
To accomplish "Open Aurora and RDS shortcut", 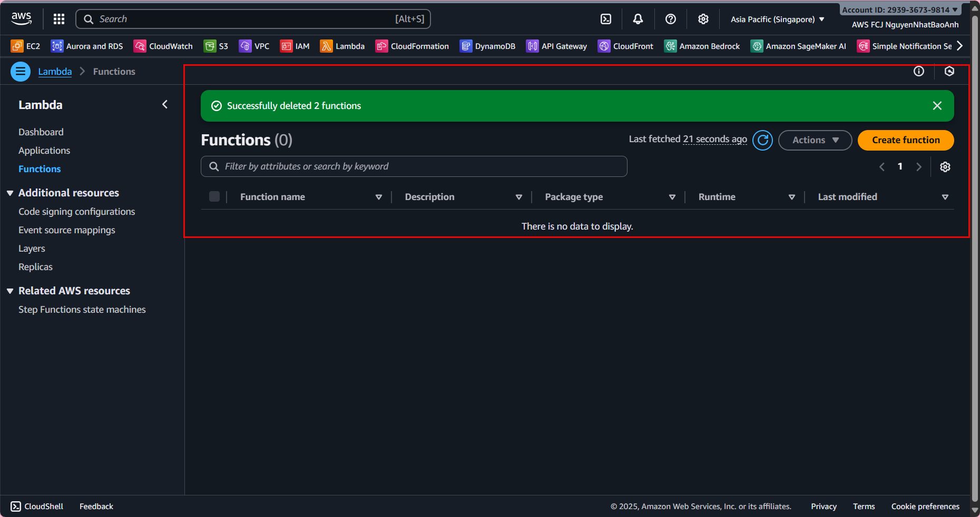I will pos(87,46).
